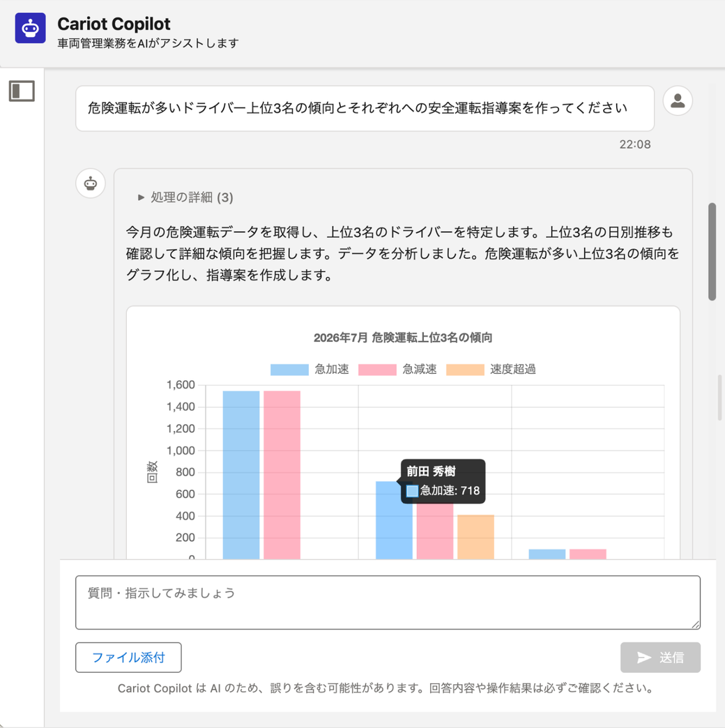Click the 送信 send button
Viewport: 725px width, 728px height.
tap(660, 658)
